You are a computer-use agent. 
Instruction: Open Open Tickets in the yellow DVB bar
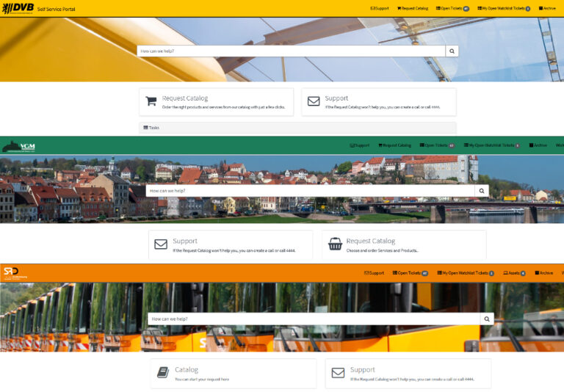pyautogui.click(x=452, y=8)
